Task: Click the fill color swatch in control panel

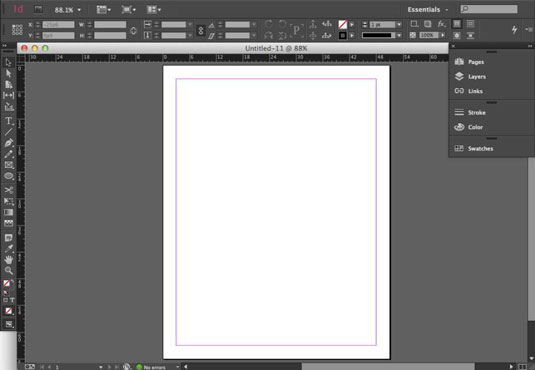Action: (343, 24)
